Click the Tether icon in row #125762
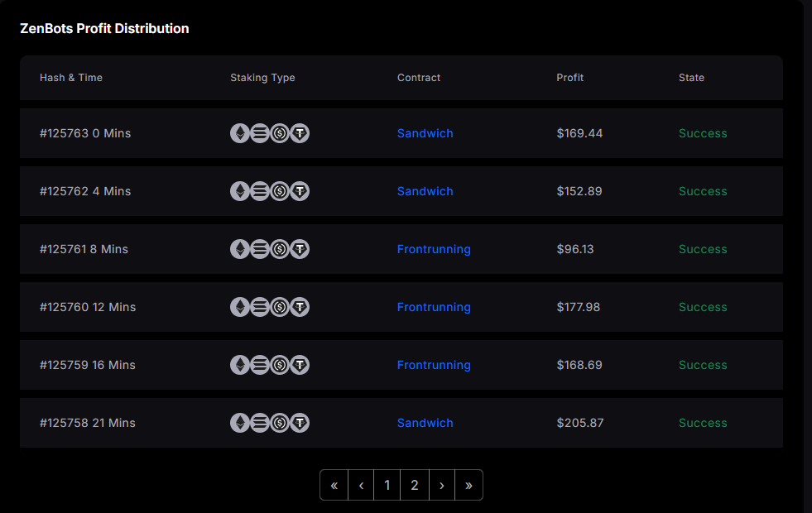812x513 pixels. (x=300, y=191)
